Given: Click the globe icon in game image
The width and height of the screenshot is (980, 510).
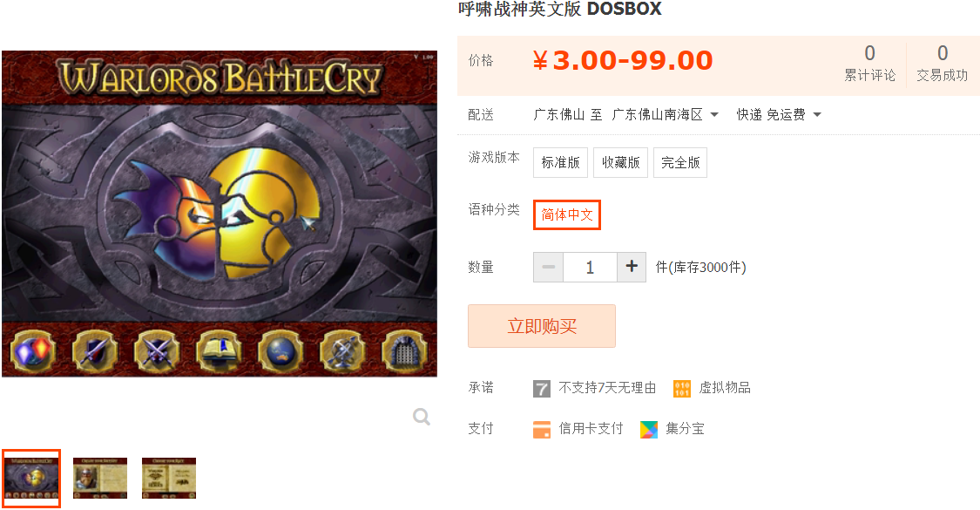Looking at the screenshot, I should coord(280,351).
